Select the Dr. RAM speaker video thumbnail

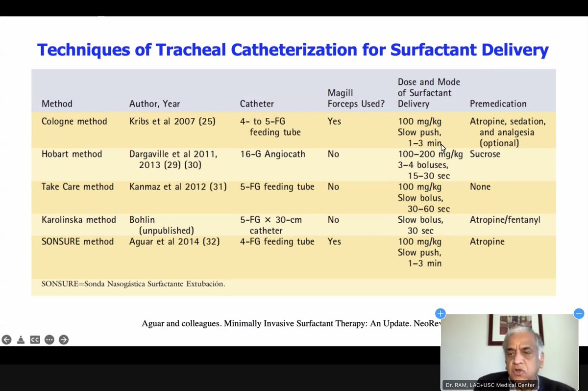pos(510,352)
